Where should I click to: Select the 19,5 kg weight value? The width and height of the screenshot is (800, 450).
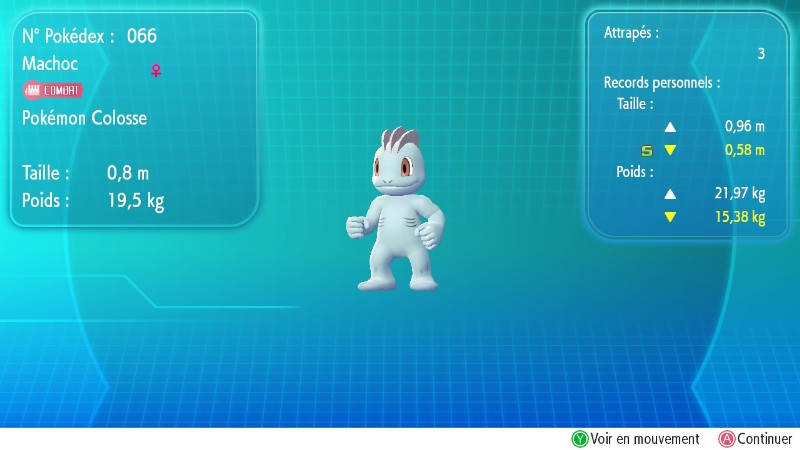135,200
